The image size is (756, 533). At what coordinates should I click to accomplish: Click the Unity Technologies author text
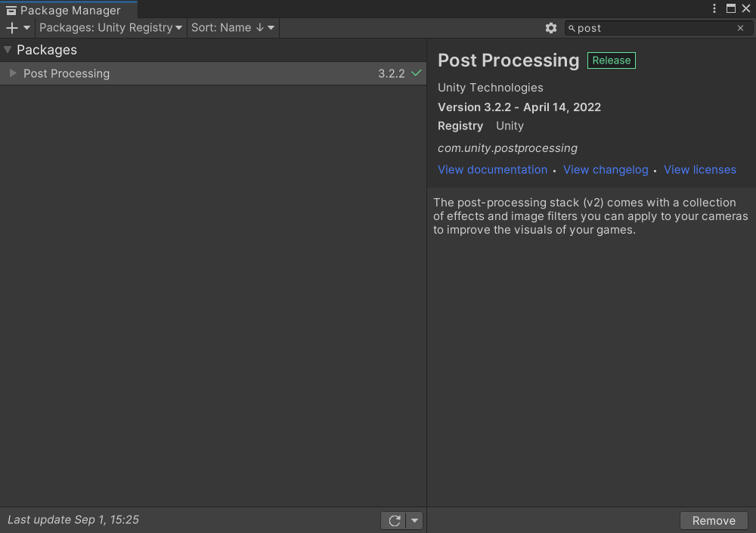click(x=491, y=88)
